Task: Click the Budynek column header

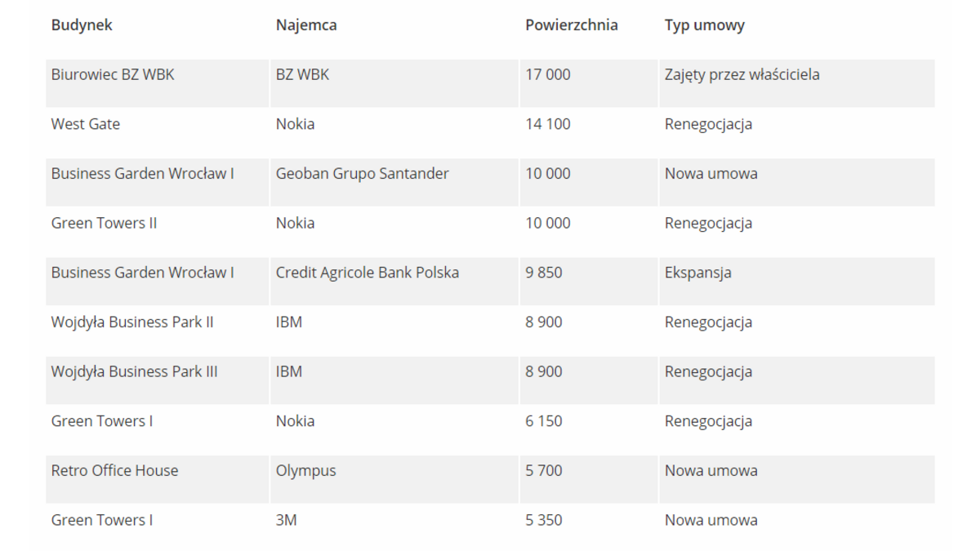Action: click(x=82, y=25)
